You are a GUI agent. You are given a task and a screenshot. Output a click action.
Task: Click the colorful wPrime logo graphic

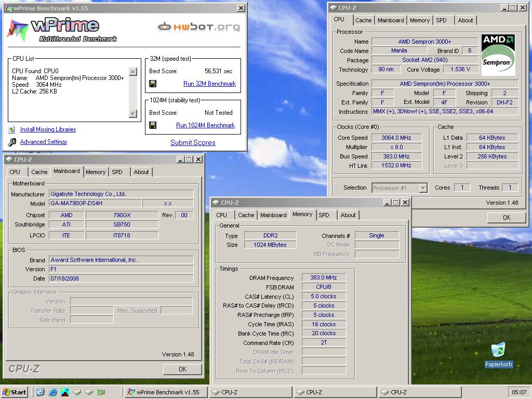pyautogui.click(x=17, y=30)
